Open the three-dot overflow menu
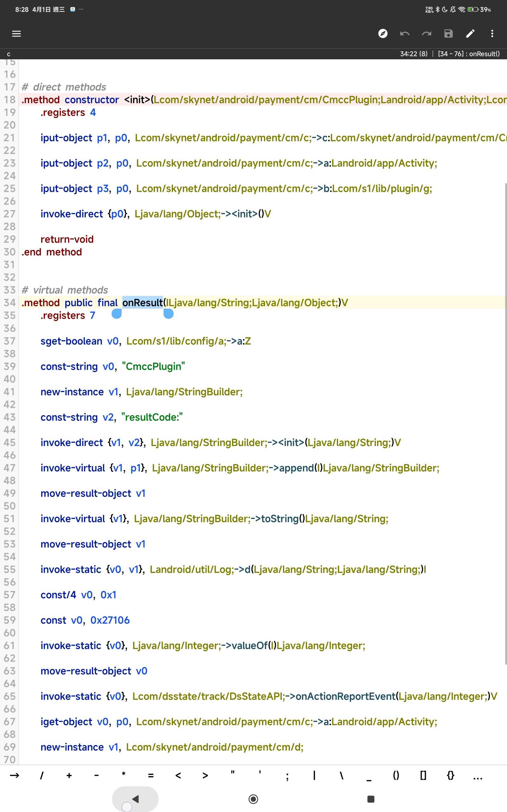Viewport: 507px width, 812px height. [x=492, y=34]
